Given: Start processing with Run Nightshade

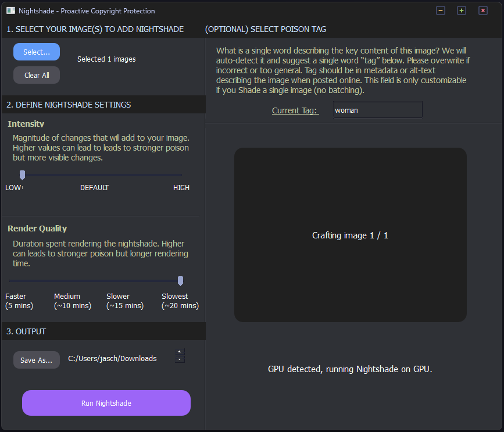Looking at the screenshot, I should tap(106, 403).
